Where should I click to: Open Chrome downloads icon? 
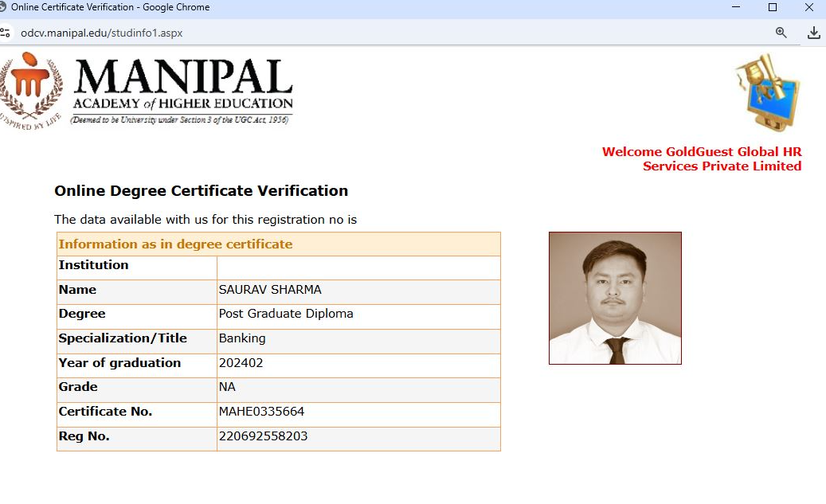coord(813,33)
